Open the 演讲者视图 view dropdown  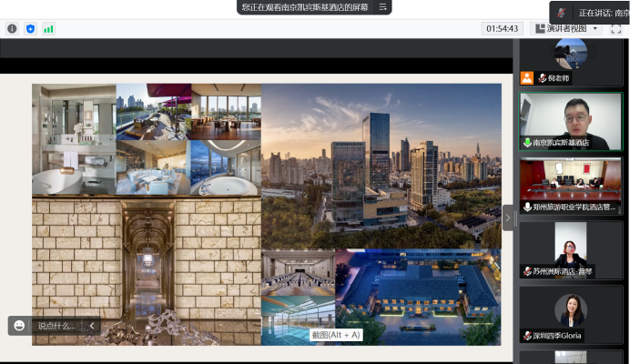coord(566,28)
